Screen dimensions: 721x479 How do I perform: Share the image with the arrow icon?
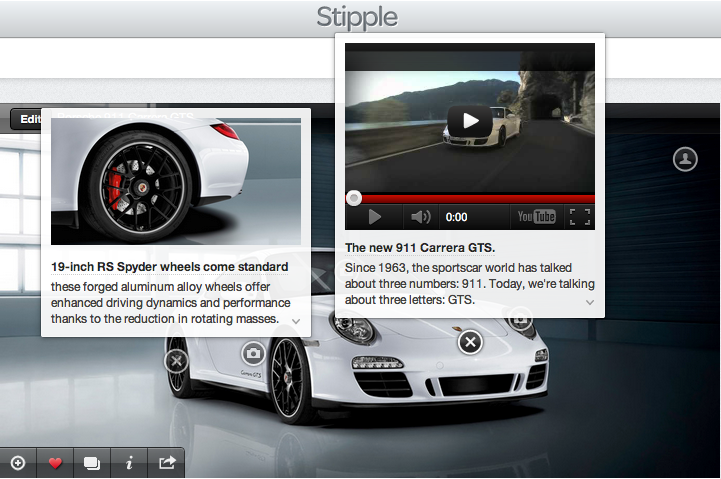166,462
